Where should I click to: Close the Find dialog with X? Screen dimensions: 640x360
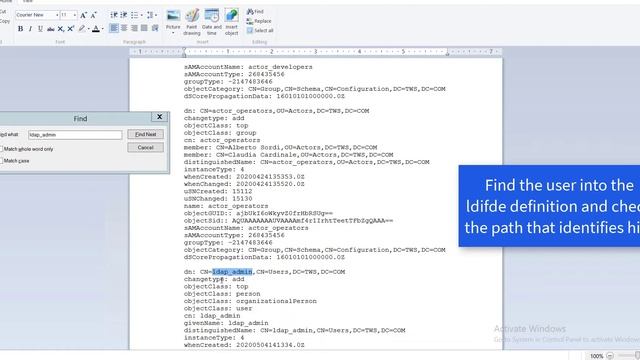159,117
